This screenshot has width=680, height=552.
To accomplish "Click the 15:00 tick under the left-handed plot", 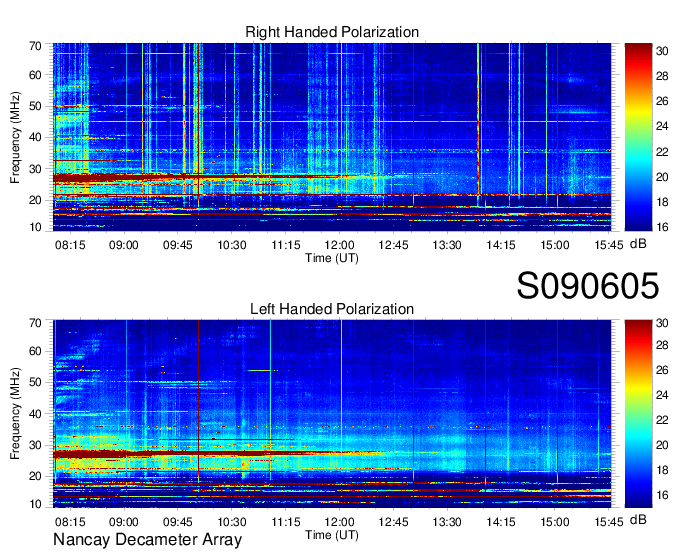I will click(x=555, y=522).
